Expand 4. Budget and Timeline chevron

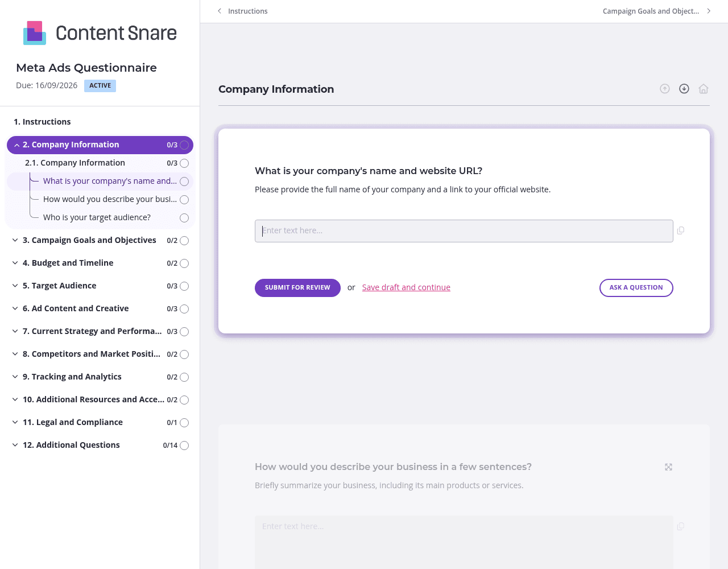pos(15,263)
